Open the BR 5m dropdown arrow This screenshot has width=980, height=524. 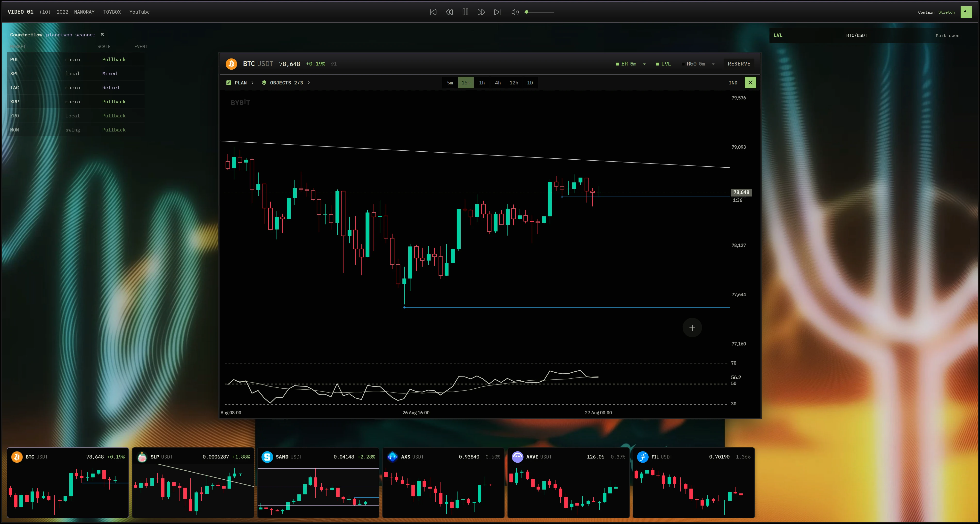644,64
